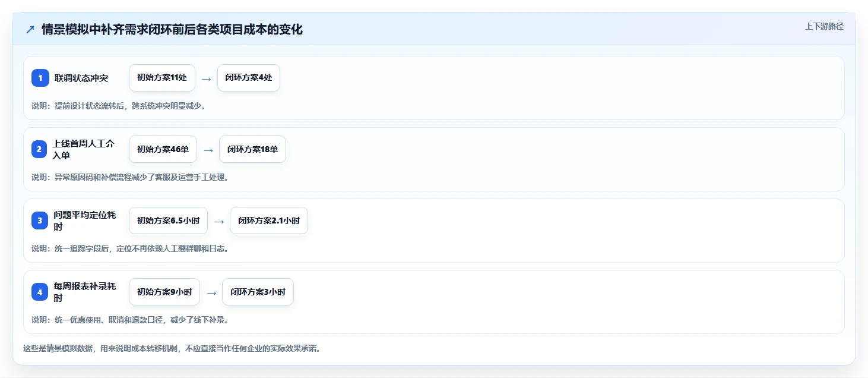Click the 问题平均定位耗时 label
The image size is (868, 378).
pos(85,220)
